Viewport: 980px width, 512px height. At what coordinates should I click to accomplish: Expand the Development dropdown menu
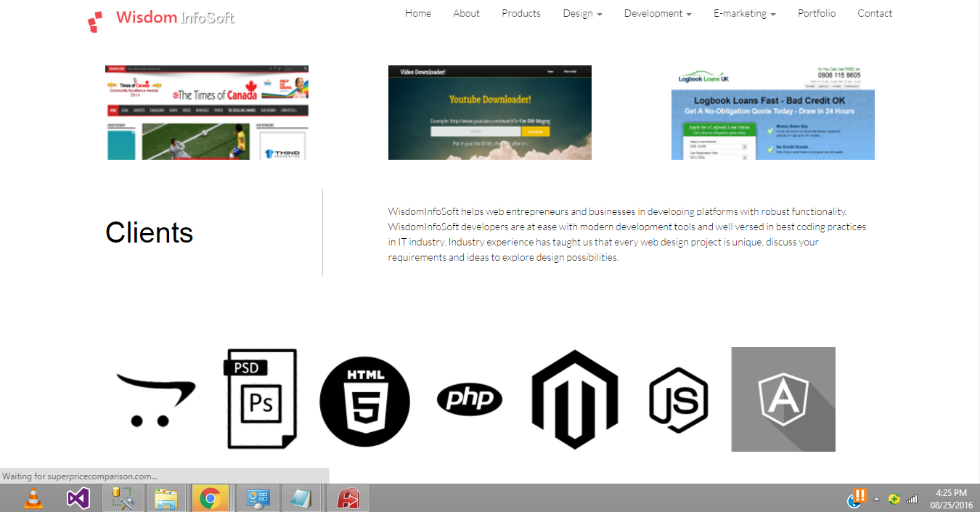pos(658,13)
